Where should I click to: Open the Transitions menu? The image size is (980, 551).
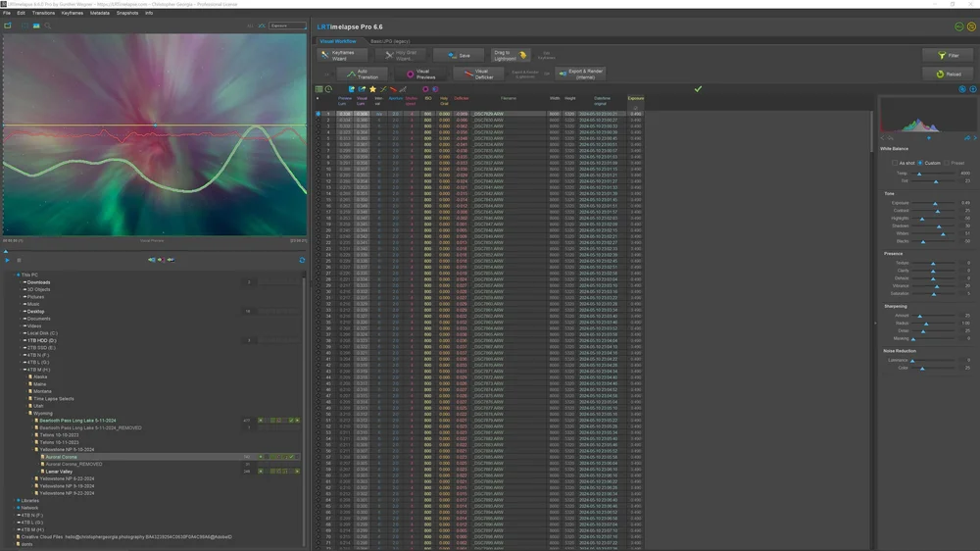click(x=43, y=13)
